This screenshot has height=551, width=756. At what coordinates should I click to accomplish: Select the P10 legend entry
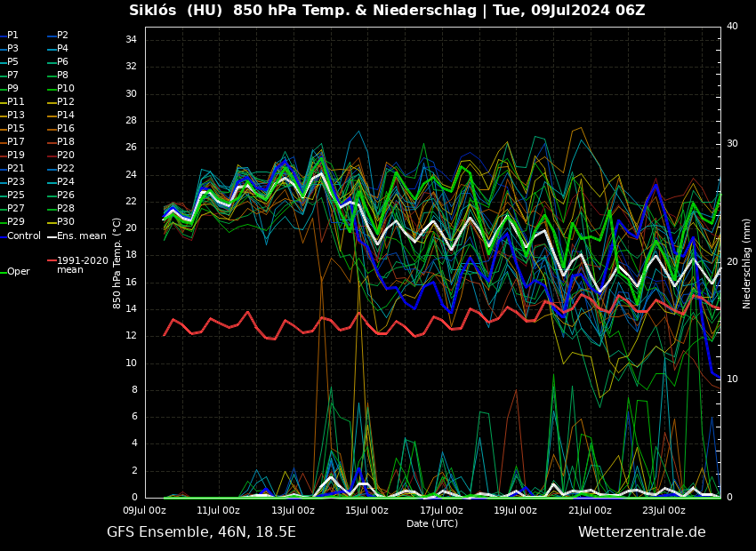click(x=65, y=89)
